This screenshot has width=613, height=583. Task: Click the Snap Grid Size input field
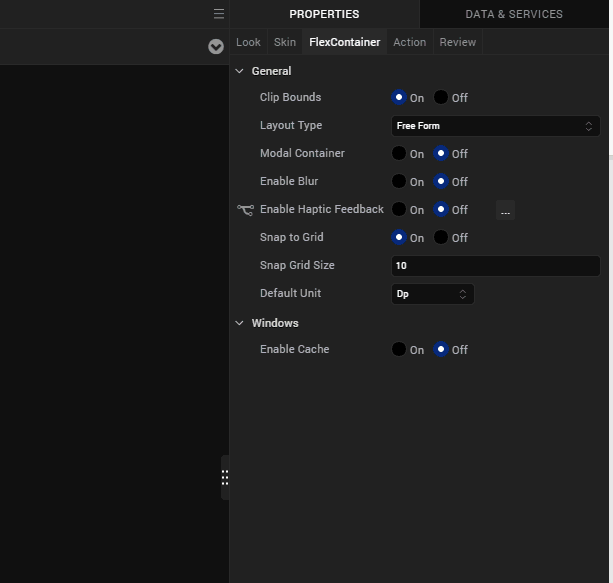coord(495,266)
